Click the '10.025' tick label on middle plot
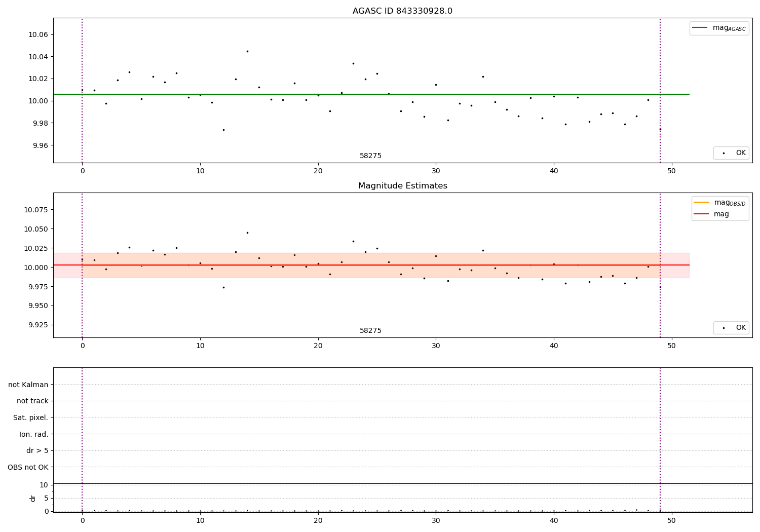Viewport: 760px width, 532px height. pyautogui.click(x=36, y=248)
